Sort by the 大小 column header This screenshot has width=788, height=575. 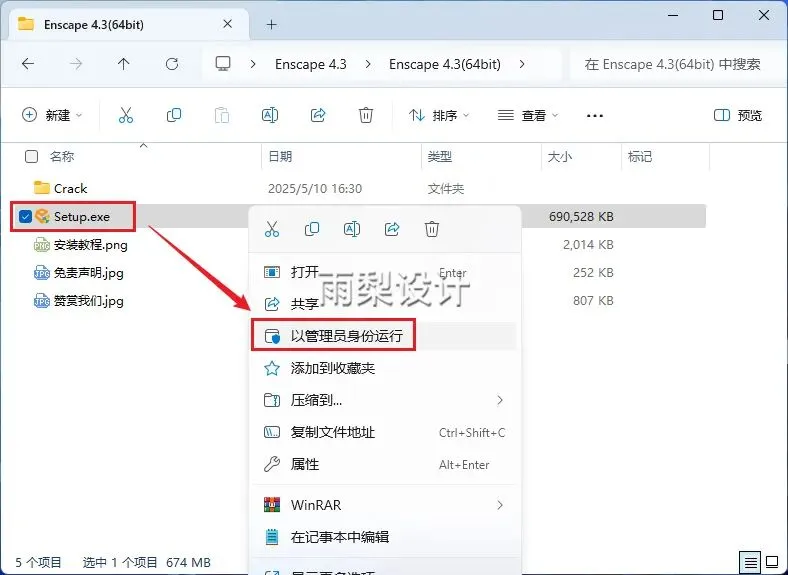pyautogui.click(x=560, y=157)
